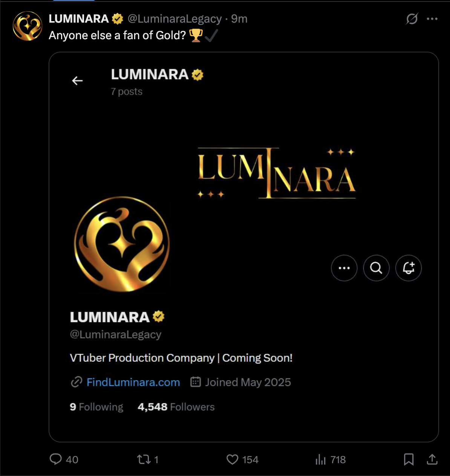
Task: View the 9 Following list
Action: click(x=96, y=407)
